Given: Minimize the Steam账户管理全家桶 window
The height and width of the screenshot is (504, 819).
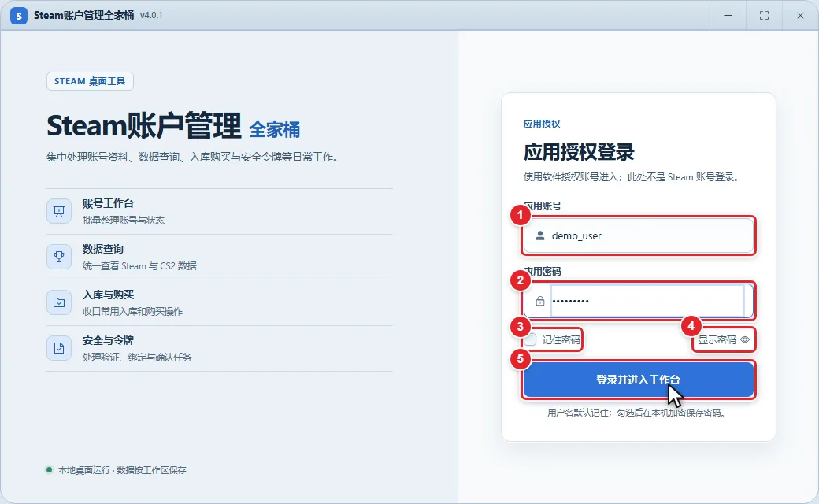Looking at the screenshot, I should [x=728, y=16].
